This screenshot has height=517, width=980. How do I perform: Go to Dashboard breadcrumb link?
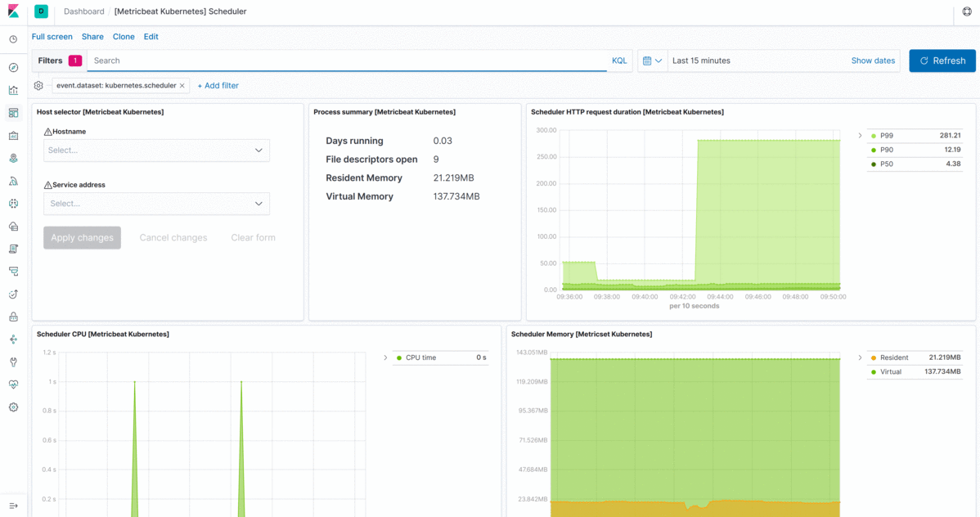tap(83, 11)
